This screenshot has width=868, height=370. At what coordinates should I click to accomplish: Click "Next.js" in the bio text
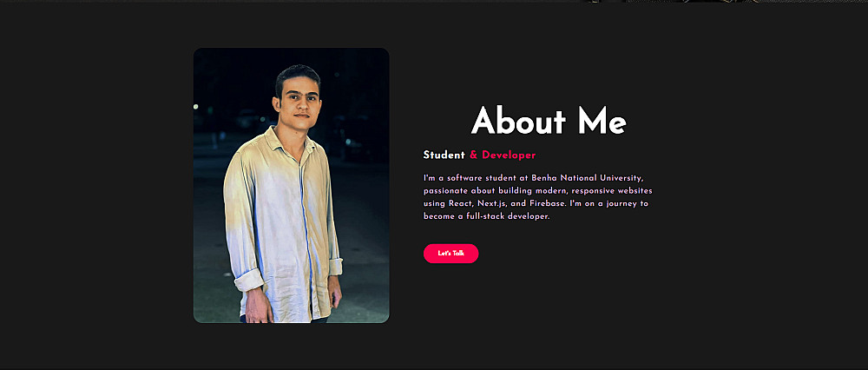(x=495, y=203)
